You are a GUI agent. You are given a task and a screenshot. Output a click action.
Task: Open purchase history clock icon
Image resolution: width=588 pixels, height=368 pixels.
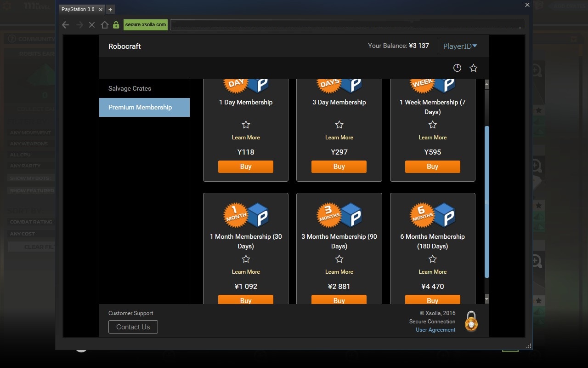pos(457,68)
